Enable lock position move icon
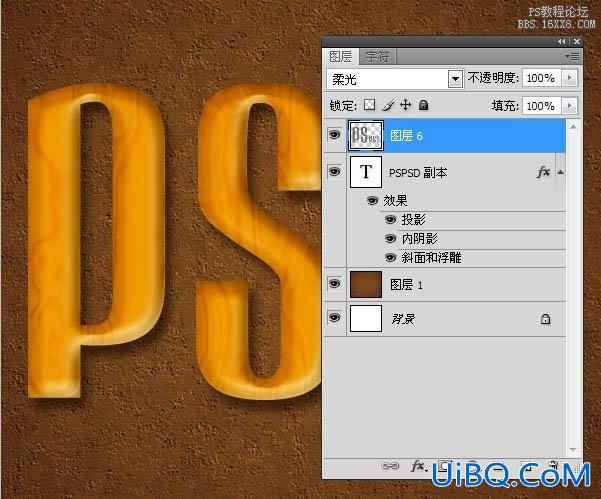The height and width of the screenshot is (499, 601). (x=406, y=105)
